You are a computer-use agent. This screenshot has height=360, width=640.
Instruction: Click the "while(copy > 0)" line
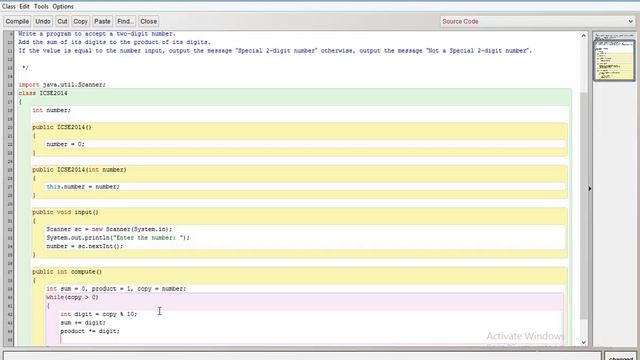click(x=72, y=297)
